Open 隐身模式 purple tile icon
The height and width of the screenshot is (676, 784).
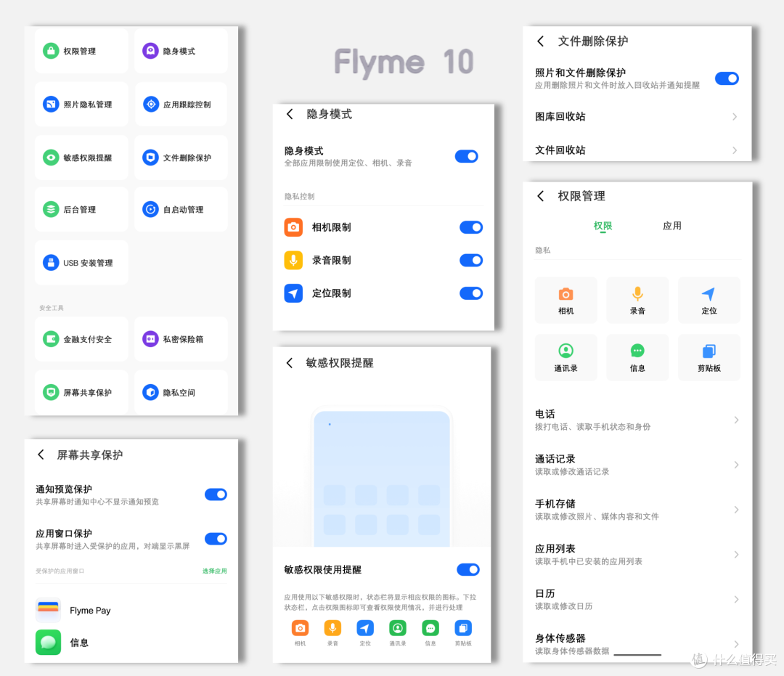tap(150, 51)
